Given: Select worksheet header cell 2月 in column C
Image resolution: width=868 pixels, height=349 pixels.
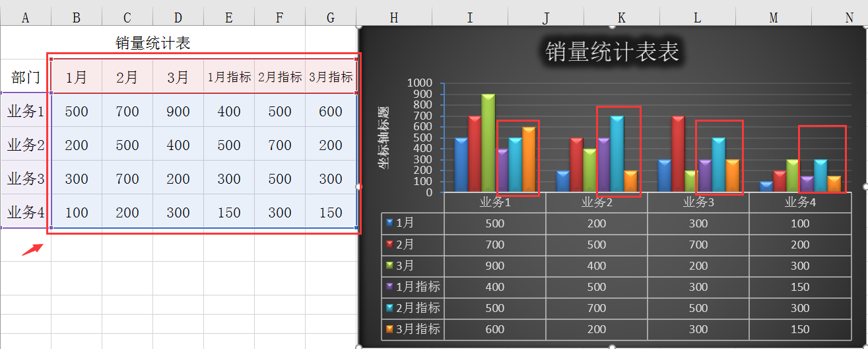Looking at the screenshot, I should pos(127,77).
